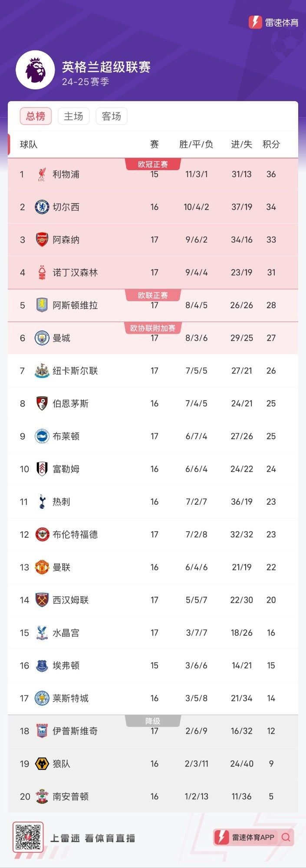Click the Manchester United badge
Viewport: 306px width, 868px height.
(x=42, y=567)
